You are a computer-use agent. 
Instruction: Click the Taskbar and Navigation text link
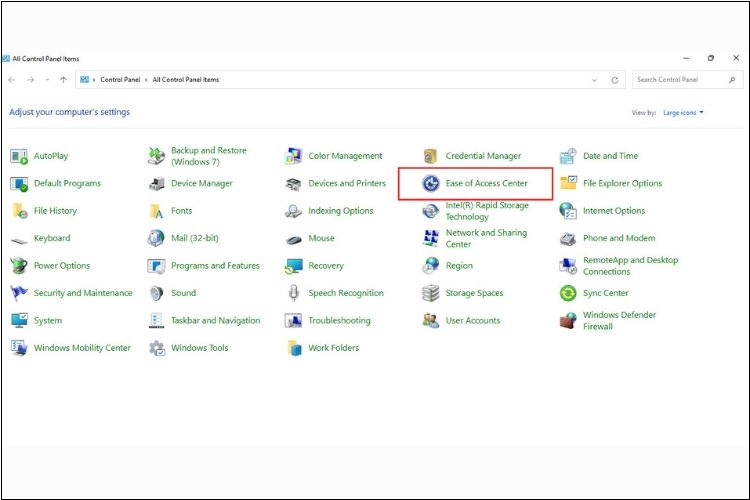pyautogui.click(x=216, y=321)
